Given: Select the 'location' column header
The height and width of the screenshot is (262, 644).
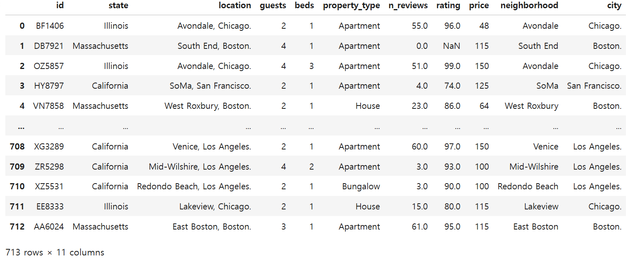Looking at the screenshot, I should coord(235,6).
